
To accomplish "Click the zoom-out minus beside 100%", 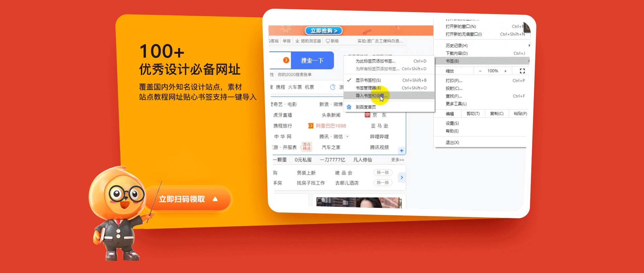I will 480,71.
